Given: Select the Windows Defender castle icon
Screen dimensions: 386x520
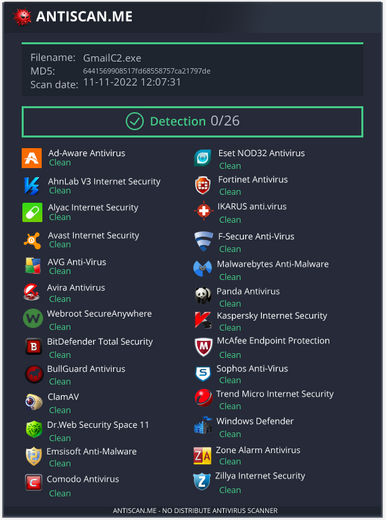Looking at the screenshot, I should tap(203, 425).
